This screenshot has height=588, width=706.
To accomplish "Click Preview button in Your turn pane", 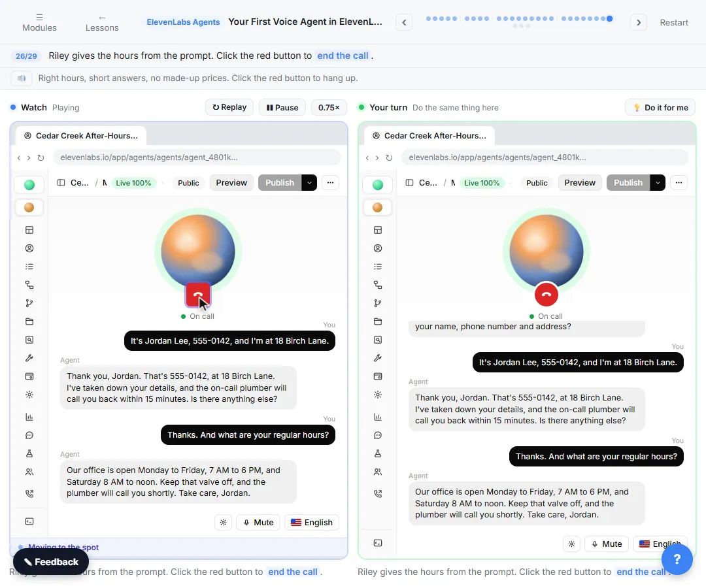I will click(580, 183).
